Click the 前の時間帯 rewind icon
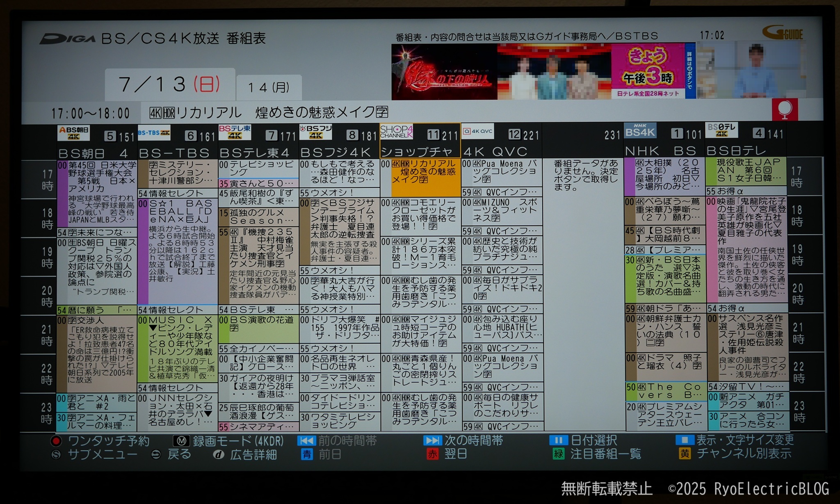The width and height of the screenshot is (840, 504). click(x=306, y=441)
